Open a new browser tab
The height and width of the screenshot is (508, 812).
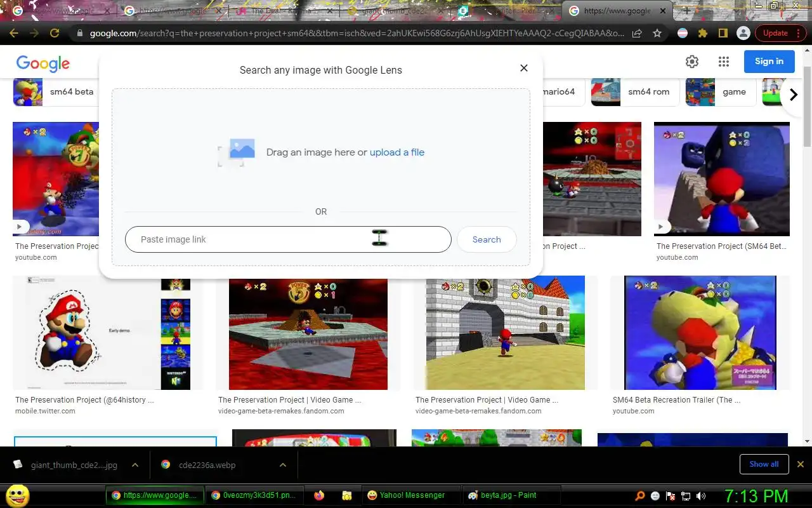pos(686,11)
